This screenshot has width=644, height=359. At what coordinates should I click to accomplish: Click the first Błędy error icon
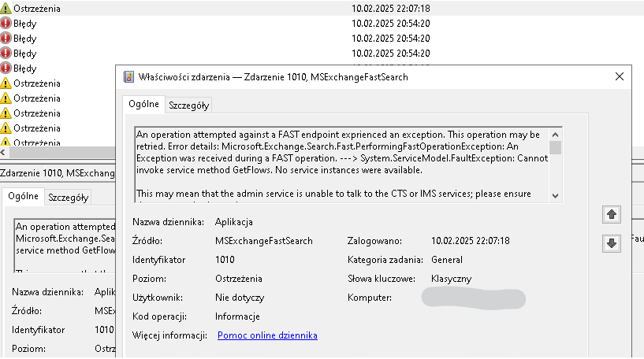[x=6, y=23]
